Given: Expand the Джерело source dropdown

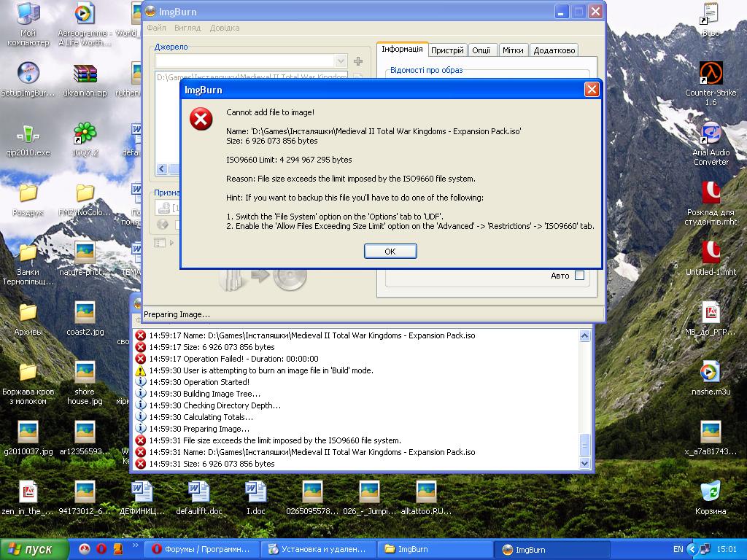Looking at the screenshot, I should (340, 61).
